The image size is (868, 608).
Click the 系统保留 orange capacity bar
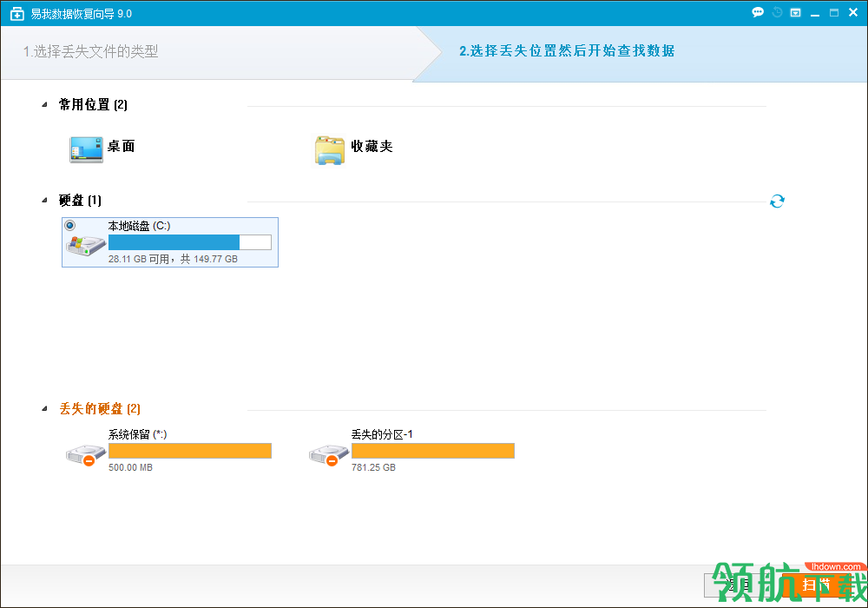pos(190,451)
